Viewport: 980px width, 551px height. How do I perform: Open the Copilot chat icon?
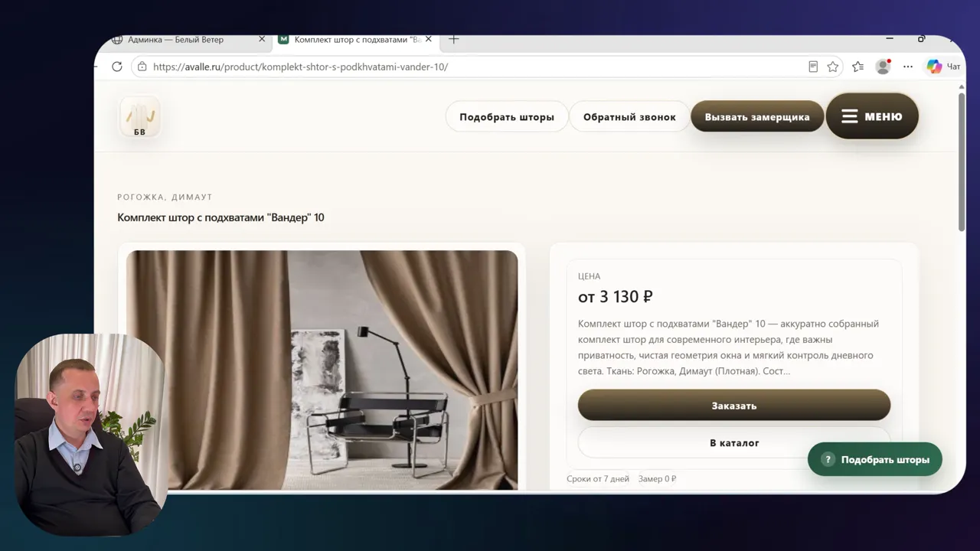[x=934, y=67]
